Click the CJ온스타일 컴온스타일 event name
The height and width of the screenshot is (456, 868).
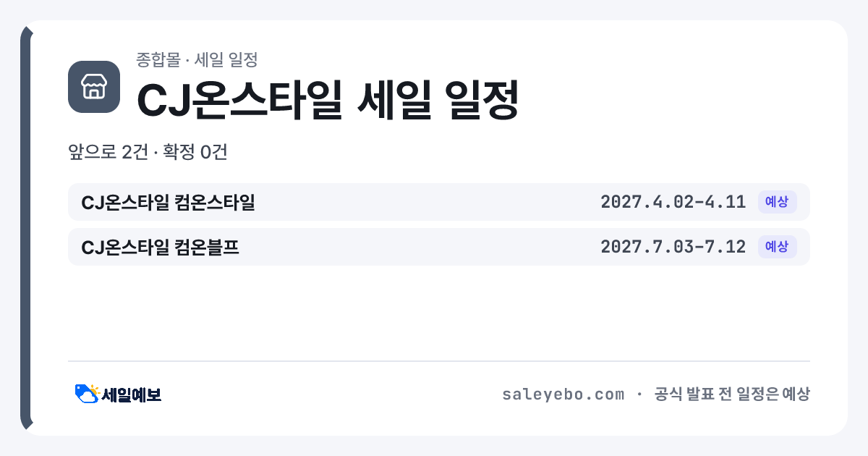[x=168, y=202]
